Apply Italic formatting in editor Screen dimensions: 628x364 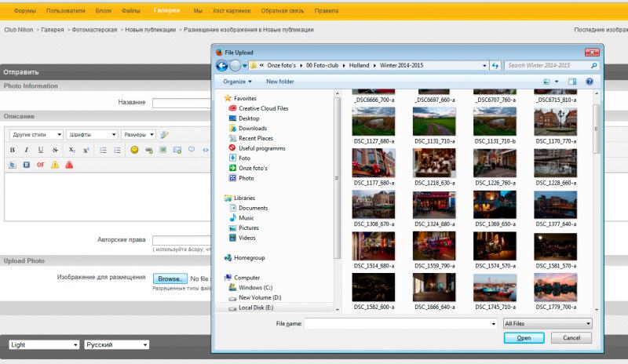27,150
